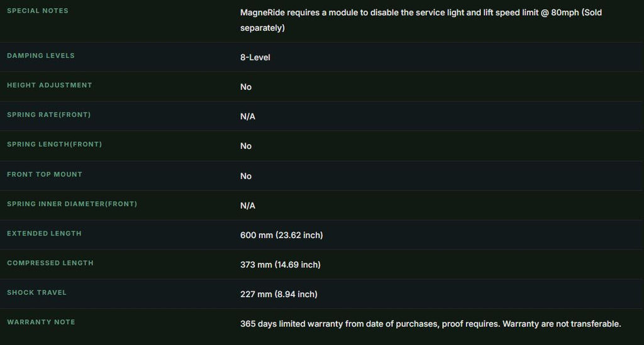Click the Damping Levels label

click(x=41, y=55)
